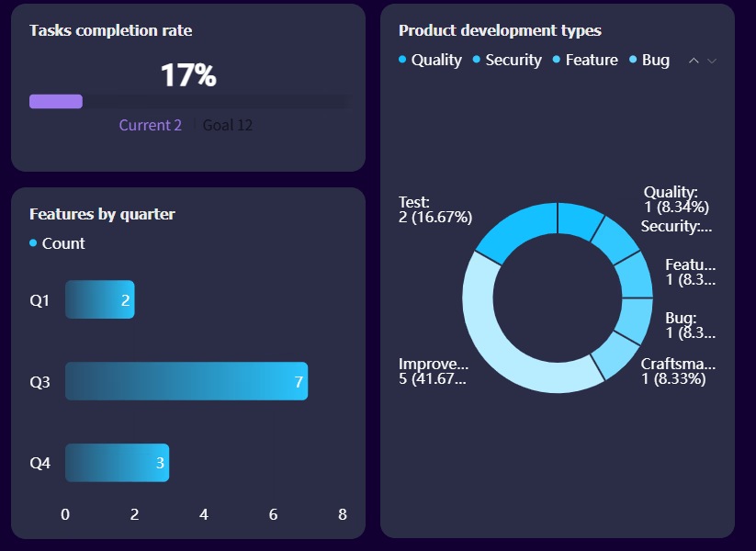
Task: Select the Q3 bar with value 7
Action: tap(186, 381)
